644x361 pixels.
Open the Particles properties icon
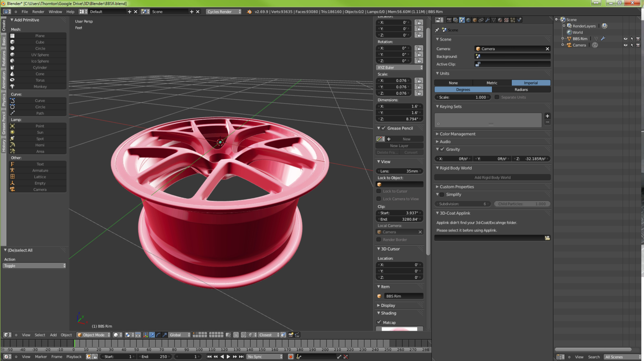pyautogui.click(x=512, y=20)
